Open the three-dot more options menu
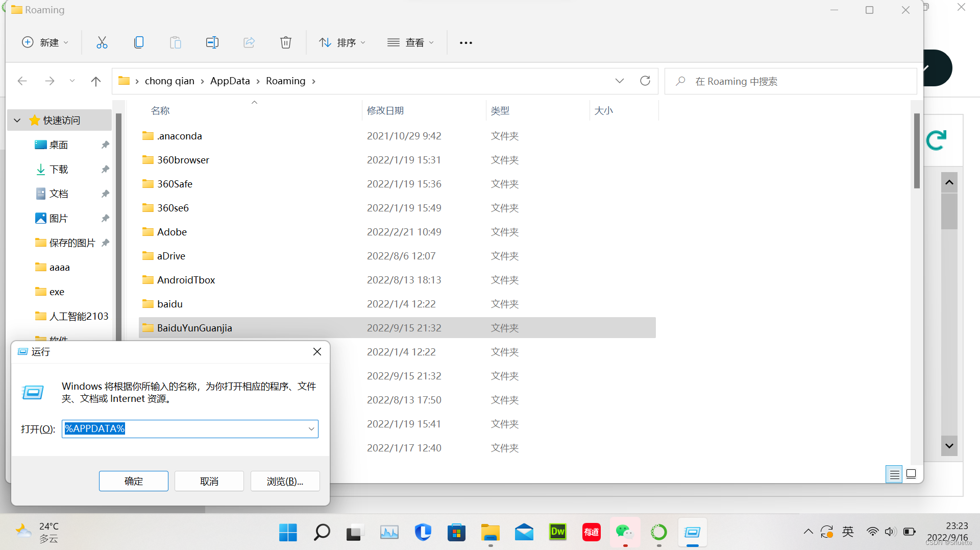 pyautogui.click(x=466, y=43)
